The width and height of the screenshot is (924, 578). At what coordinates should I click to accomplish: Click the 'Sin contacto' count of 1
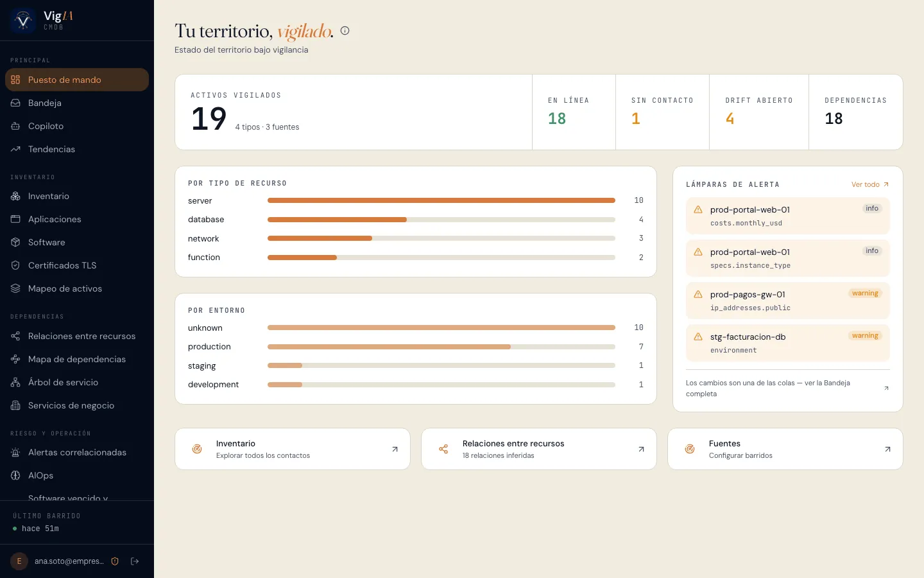click(x=636, y=119)
